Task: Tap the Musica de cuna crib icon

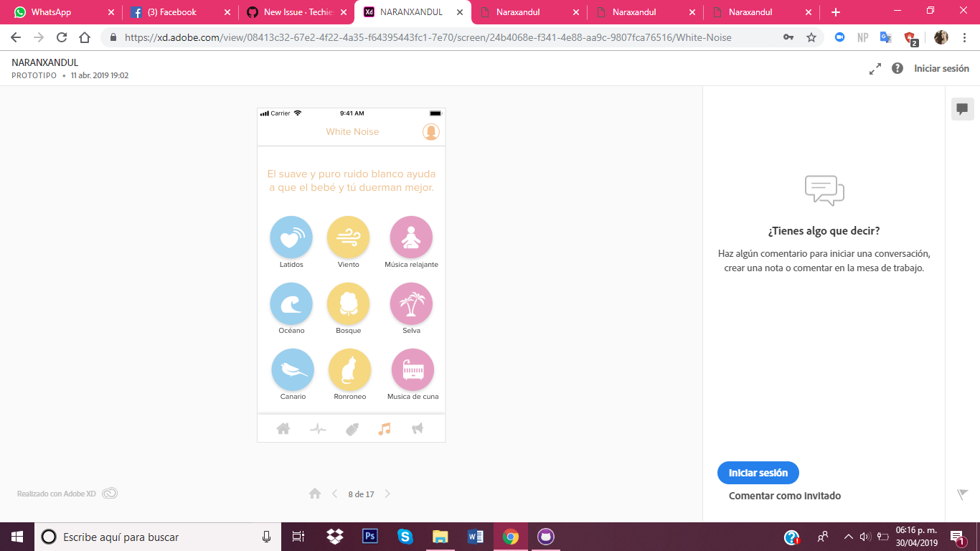Action: 413,369
